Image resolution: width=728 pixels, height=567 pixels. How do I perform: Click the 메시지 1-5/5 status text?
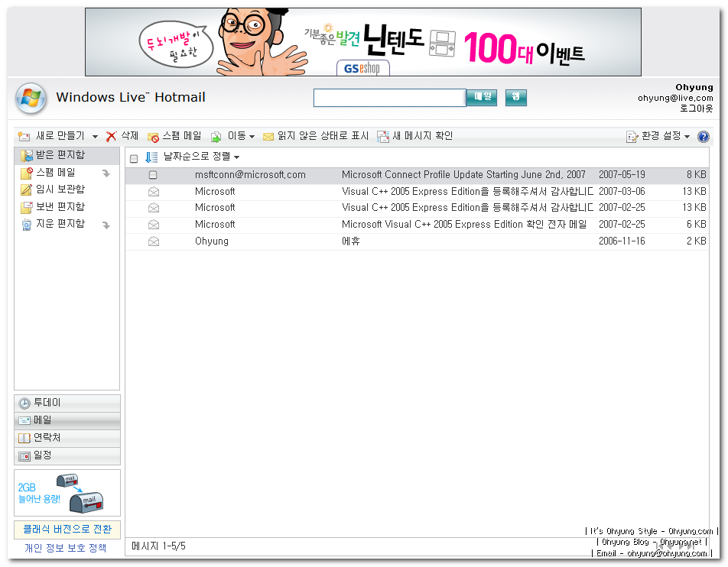pyautogui.click(x=158, y=546)
